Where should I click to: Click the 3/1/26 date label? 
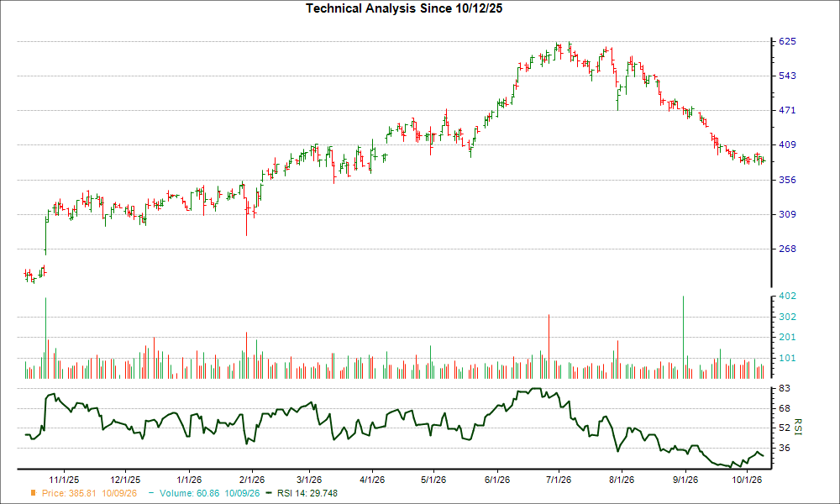click(309, 480)
